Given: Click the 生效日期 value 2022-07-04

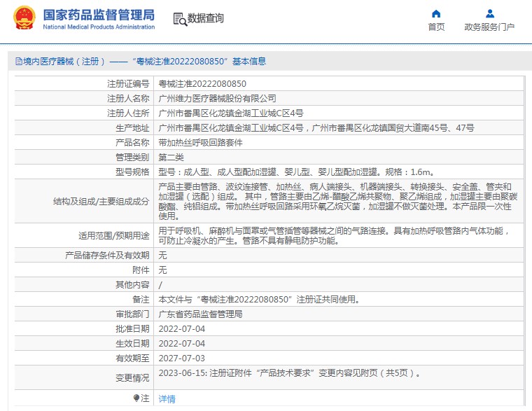Looking at the screenshot, I should (182, 344).
